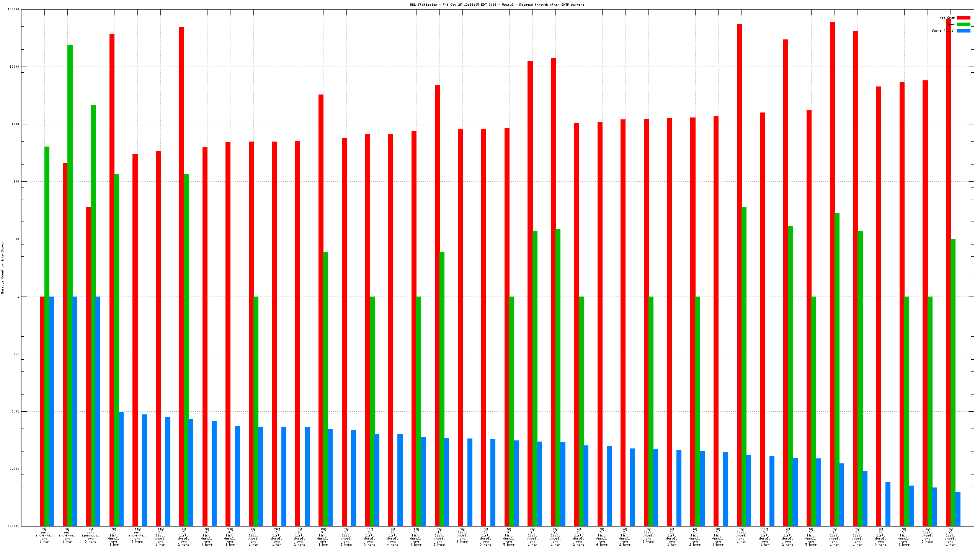The height and width of the screenshot is (551, 980).
Task: Click the 100000 label on y-axis
Action: click(x=13, y=9)
